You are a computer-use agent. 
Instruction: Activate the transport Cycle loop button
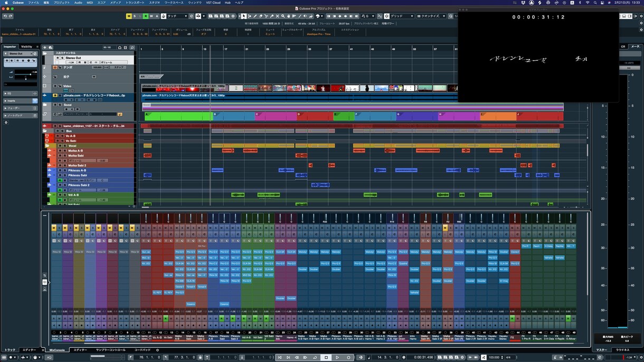click(x=315, y=358)
